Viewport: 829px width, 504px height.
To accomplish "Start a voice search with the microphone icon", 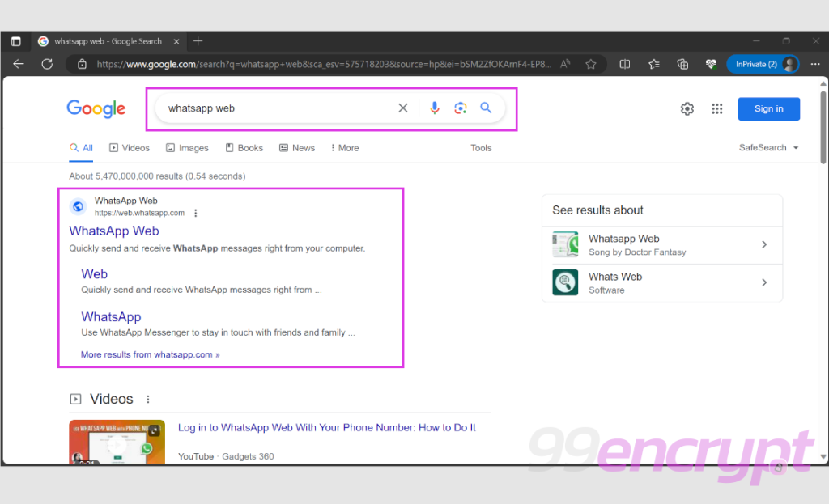I will [435, 107].
